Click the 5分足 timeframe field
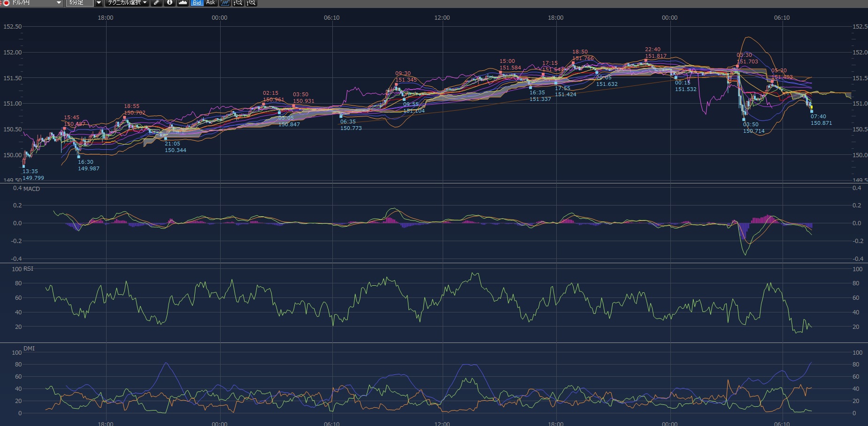Viewport: 868px width, 426px height. (80, 3)
